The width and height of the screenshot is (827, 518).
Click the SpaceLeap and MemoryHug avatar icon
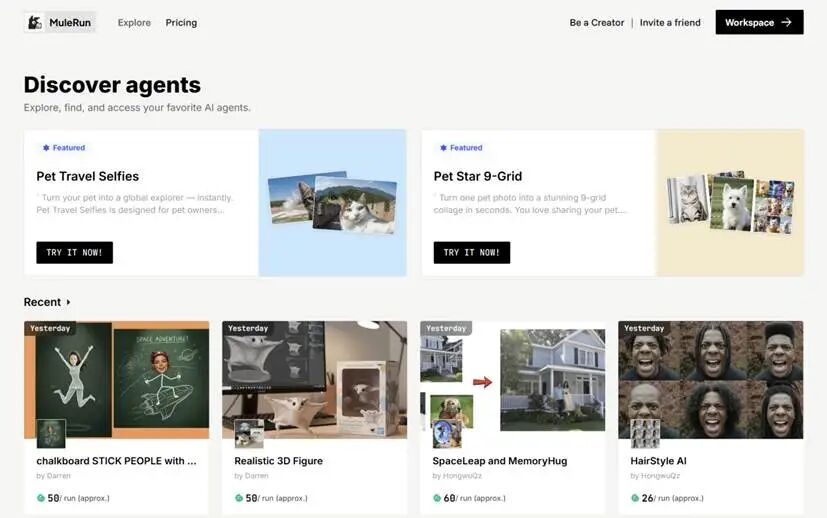pyautogui.click(x=447, y=433)
